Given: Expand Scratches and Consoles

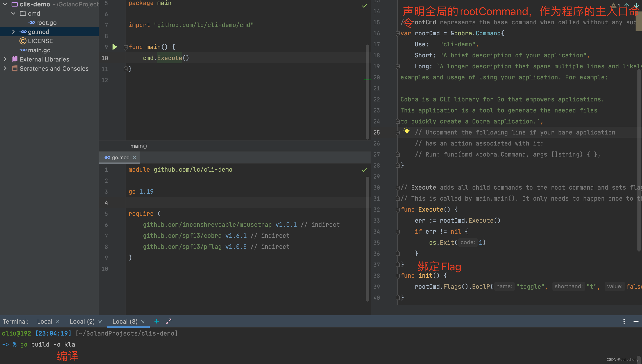Looking at the screenshot, I should click(5, 68).
